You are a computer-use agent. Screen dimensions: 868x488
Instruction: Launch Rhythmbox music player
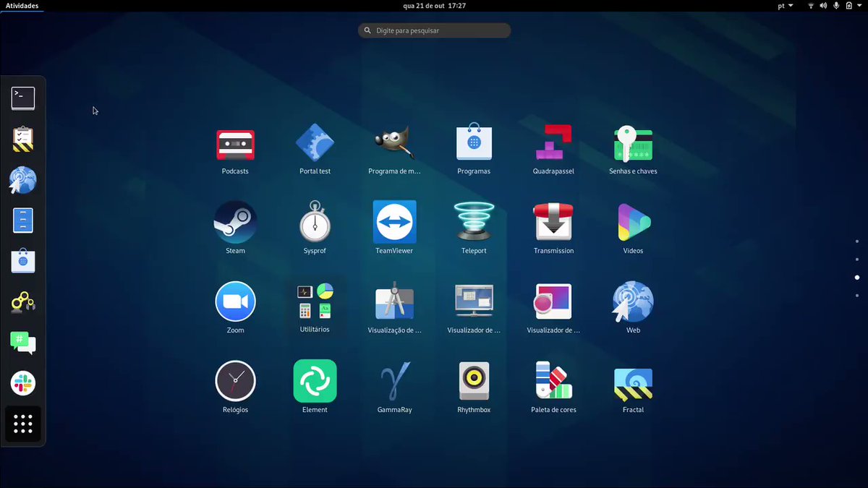pyautogui.click(x=474, y=388)
